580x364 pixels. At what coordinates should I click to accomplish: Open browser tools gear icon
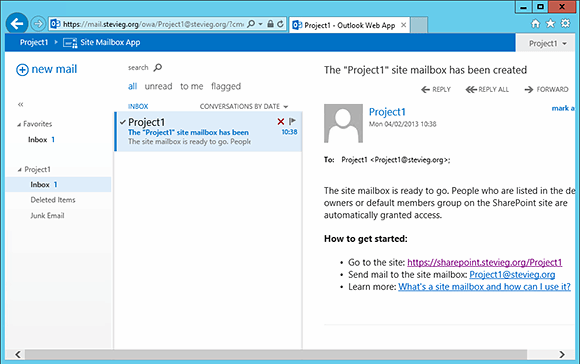coord(565,24)
